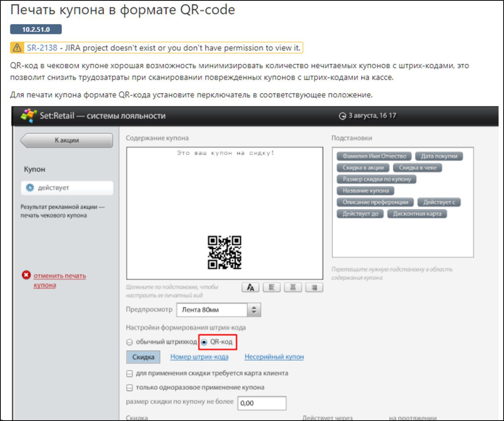Select the QR-код radio button

[x=204, y=342]
